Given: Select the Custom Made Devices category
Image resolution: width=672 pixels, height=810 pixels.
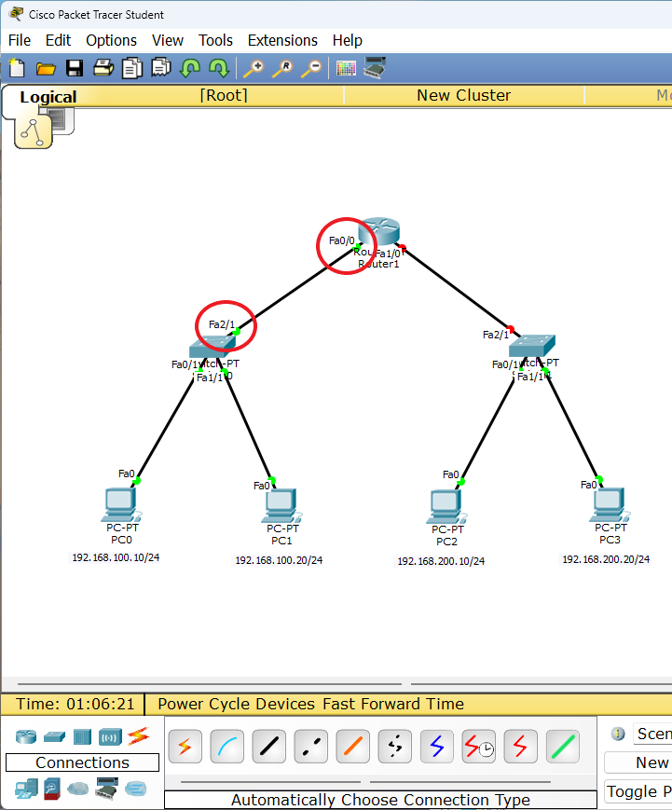Looking at the screenshot, I should coord(107,789).
